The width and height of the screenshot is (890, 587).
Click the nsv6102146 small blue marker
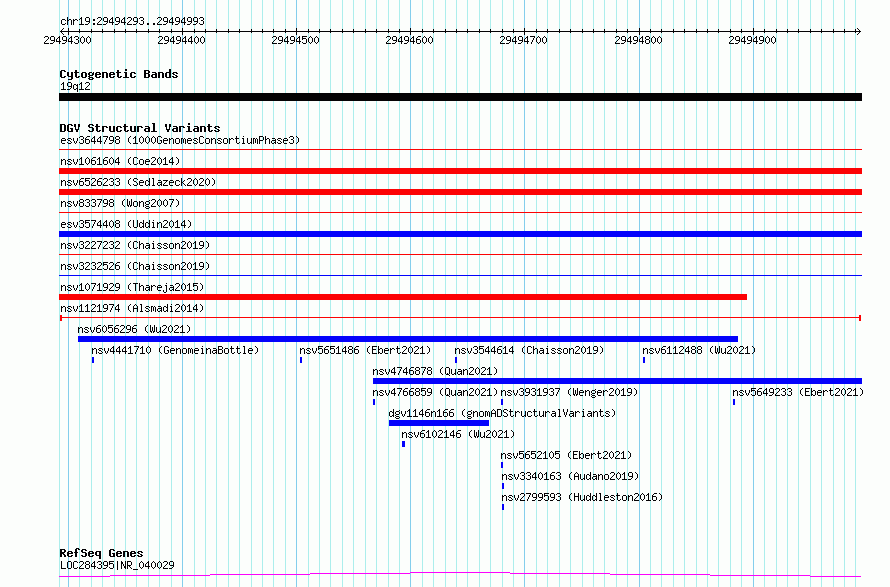(404, 444)
